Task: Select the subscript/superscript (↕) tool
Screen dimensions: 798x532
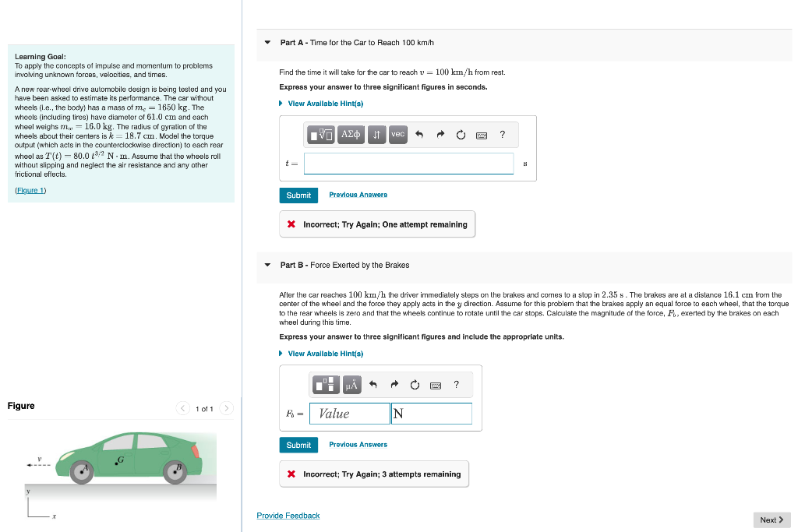Action: point(376,135)
